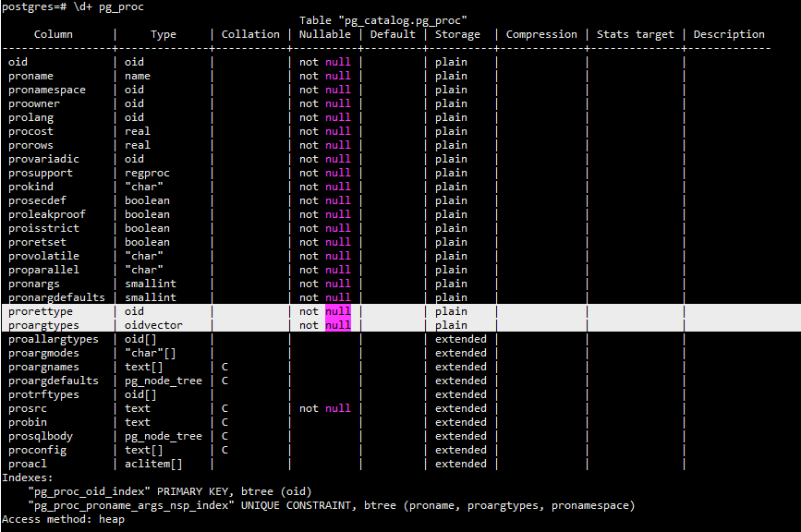
Task: Select the prolang column name
Action: coord(30,117)
